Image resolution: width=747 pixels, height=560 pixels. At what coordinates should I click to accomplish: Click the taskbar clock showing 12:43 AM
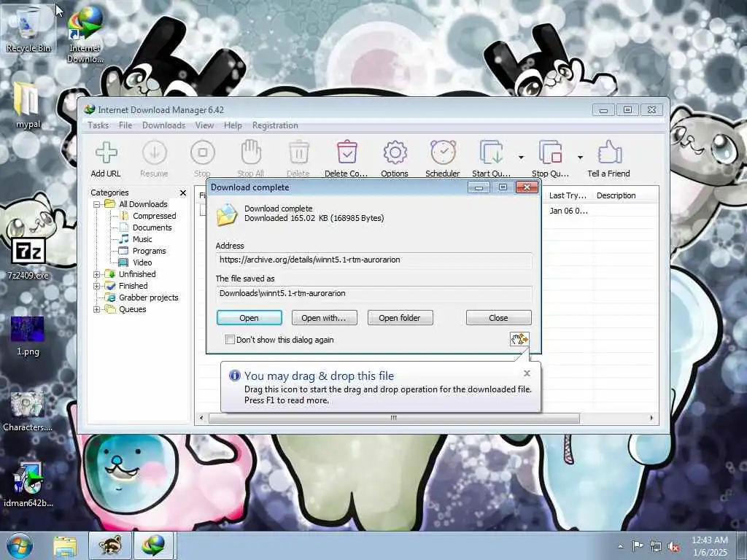pos(709,546)
